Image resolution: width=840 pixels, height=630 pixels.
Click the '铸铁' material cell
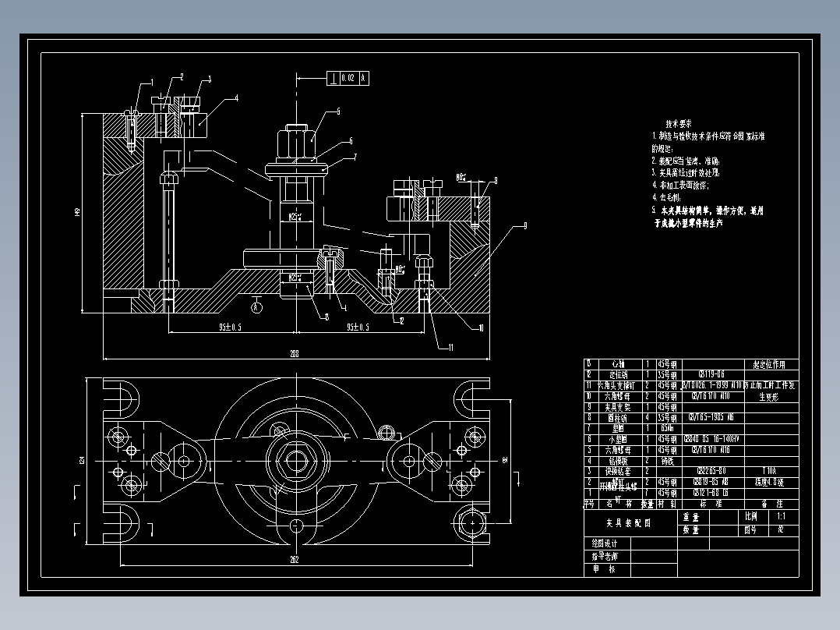coord(668,461)
